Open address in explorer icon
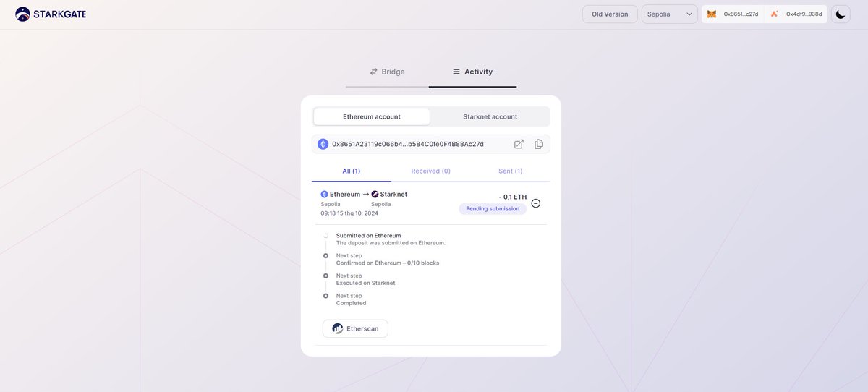The image size is (868, 392). (519, 144)
